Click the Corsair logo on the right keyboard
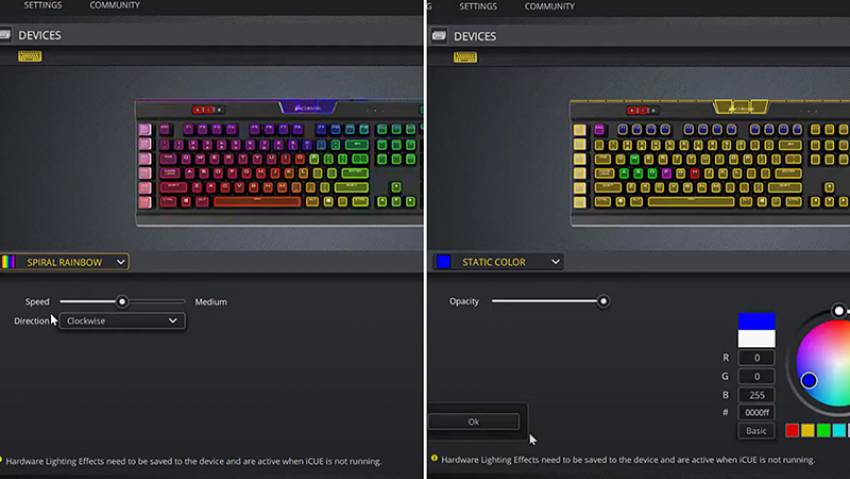Viewport: 850px width, 479px height. [740, 108]
